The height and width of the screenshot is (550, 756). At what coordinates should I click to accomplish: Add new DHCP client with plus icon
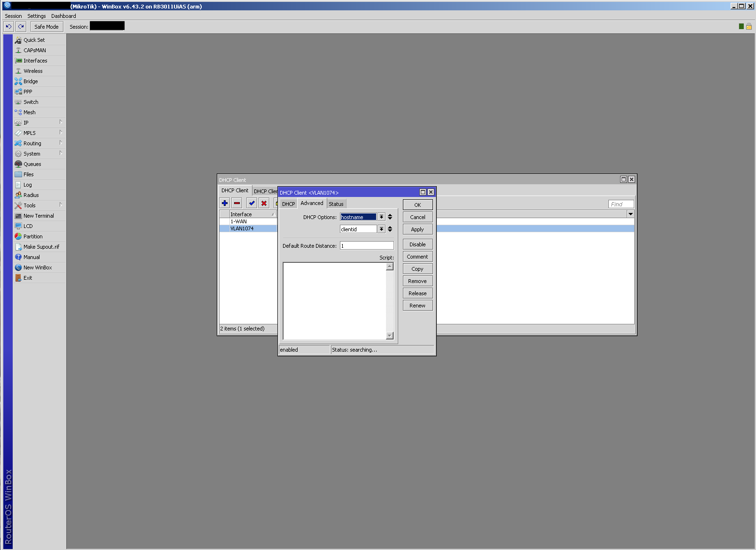225,203
